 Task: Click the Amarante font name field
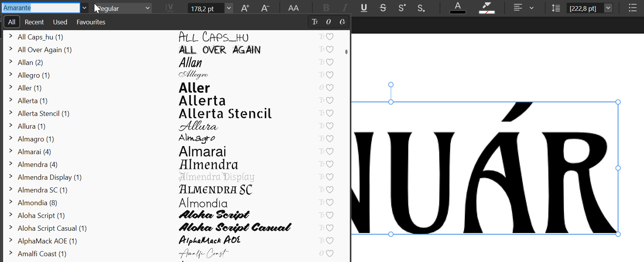41,8
